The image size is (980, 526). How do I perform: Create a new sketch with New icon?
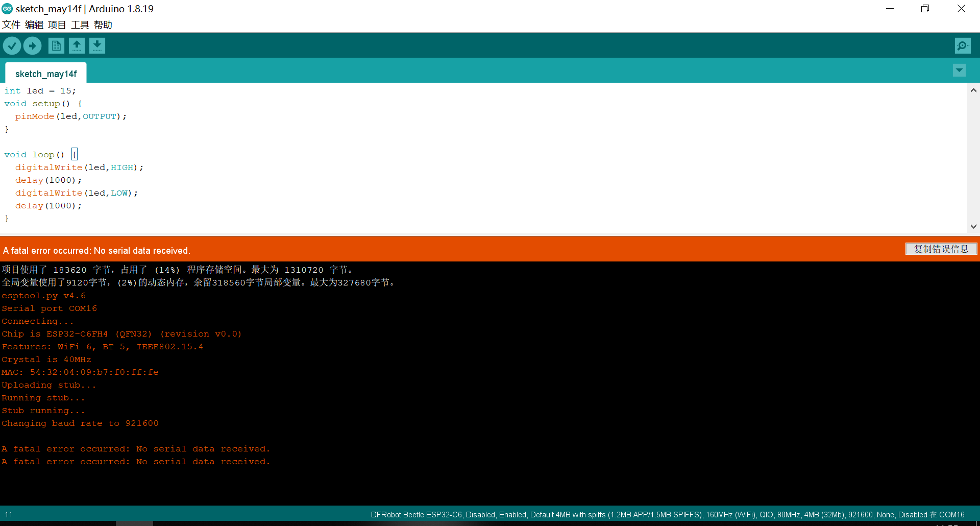coord(56,46)
